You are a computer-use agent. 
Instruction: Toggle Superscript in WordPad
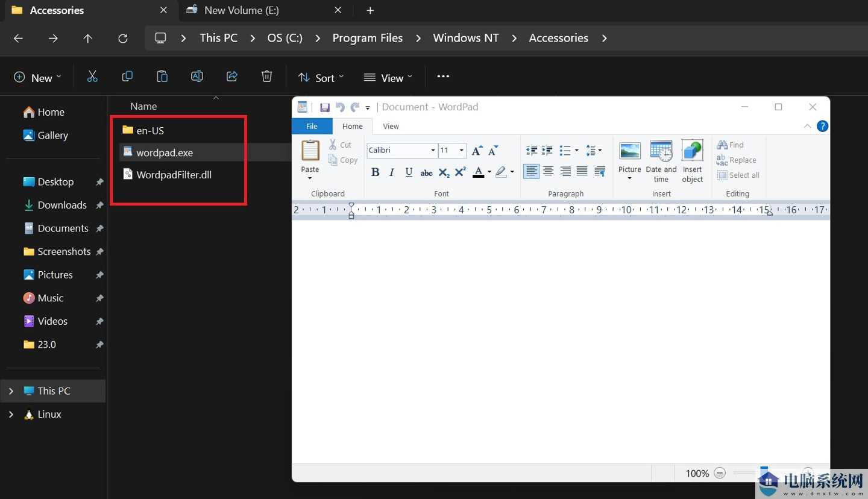460,172
